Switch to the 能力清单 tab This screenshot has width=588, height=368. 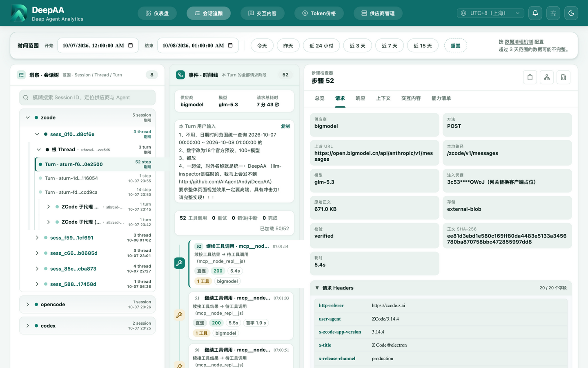click(441, 98)
